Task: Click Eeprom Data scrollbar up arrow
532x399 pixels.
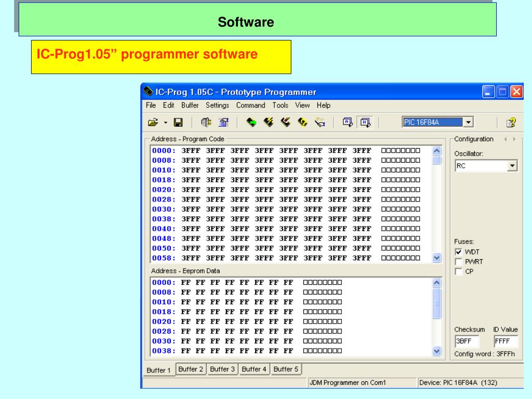Action: (437, 282)
